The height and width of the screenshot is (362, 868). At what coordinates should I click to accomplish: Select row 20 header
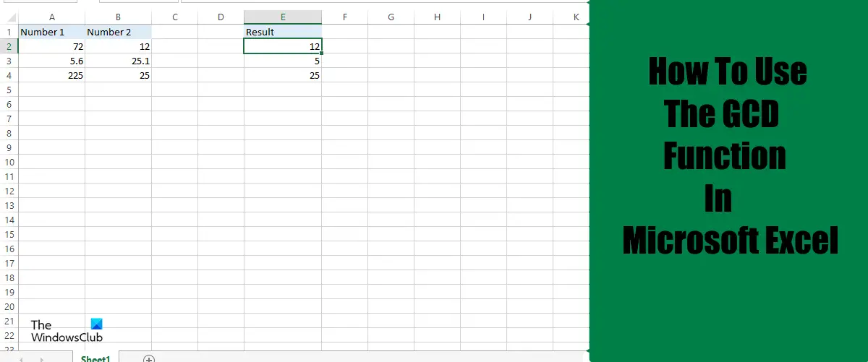[9, 306]
